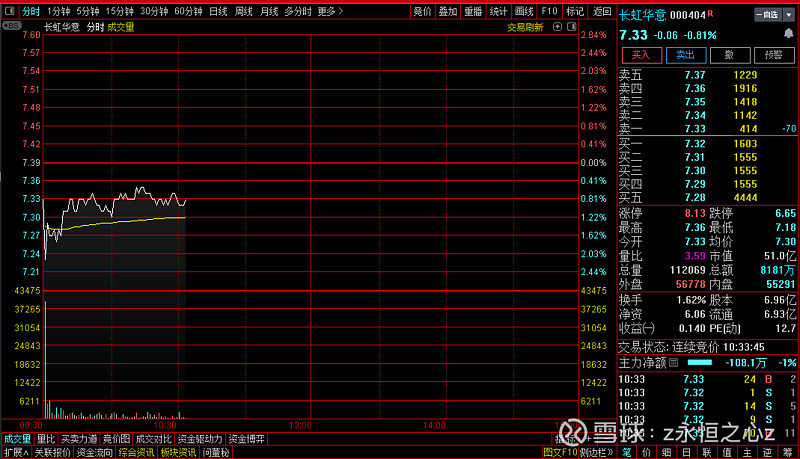
Task: Click the 交易刷新 link
Action: pos(525,27)
